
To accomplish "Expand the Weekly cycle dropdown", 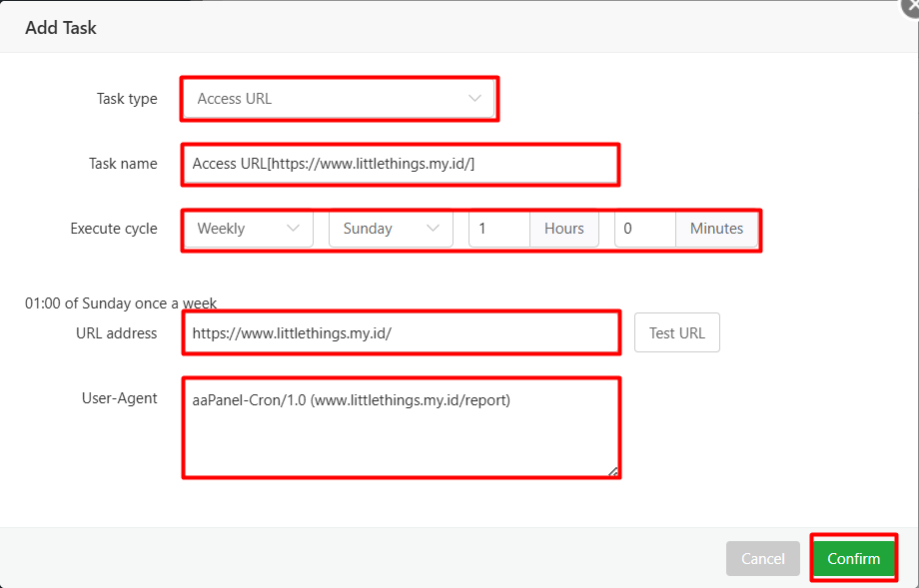I will [x=240, y=229].
